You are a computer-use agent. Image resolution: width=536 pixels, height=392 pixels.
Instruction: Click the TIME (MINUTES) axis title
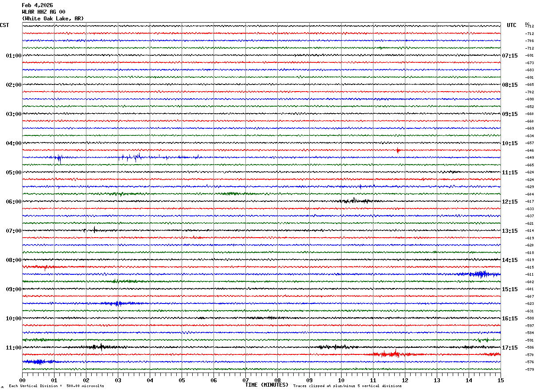(x=267, y=385)
